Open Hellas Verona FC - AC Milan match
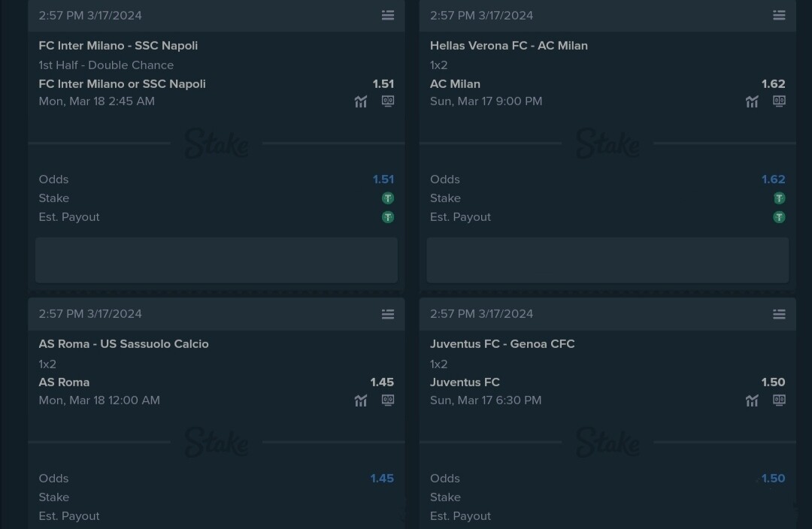 pyautogui.click(x=508, y=46)
